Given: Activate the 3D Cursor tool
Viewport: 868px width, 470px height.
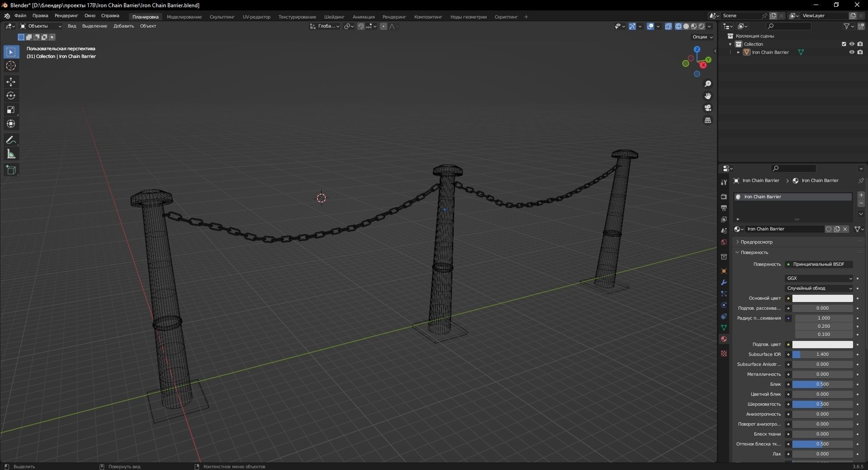Looking at the screenshot, I should [x=11, y=66].
